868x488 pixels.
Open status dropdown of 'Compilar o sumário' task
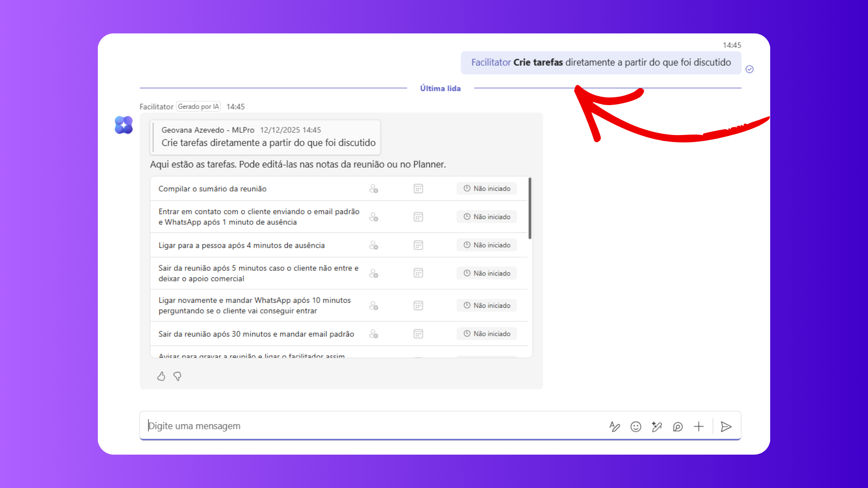(487, 189)
